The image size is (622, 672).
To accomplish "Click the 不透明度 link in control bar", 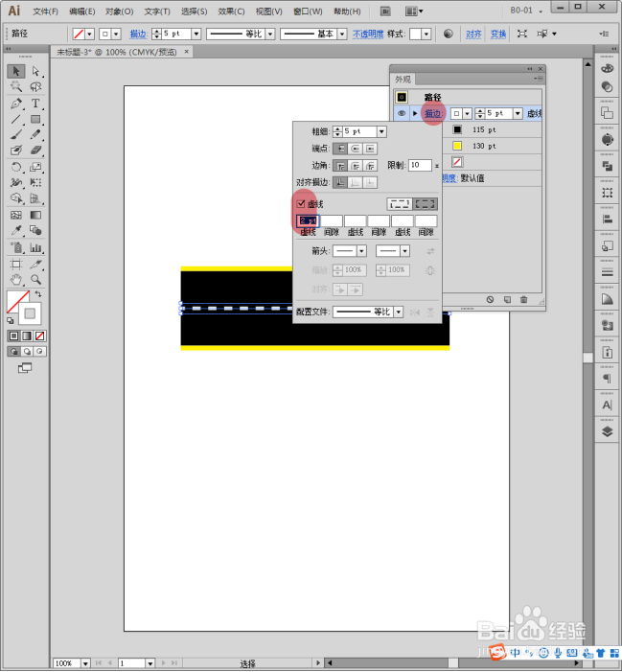I will pos(368,34).
